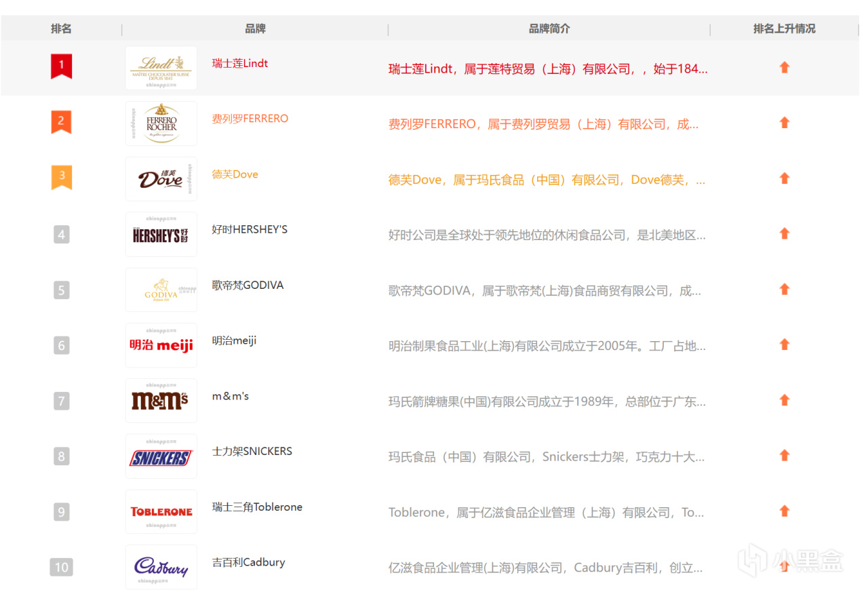Click the grey rank 8 badge

pyautogui.click(x=62, y=456)
